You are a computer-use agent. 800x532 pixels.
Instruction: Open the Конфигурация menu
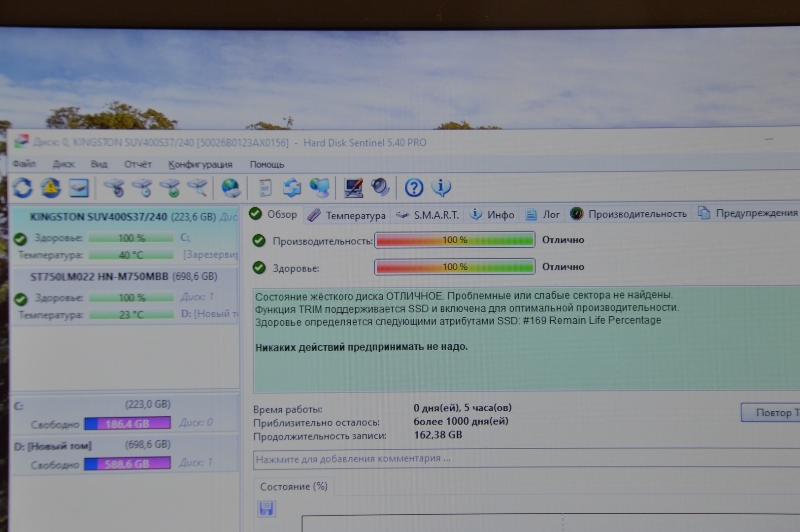coord(200,165)
